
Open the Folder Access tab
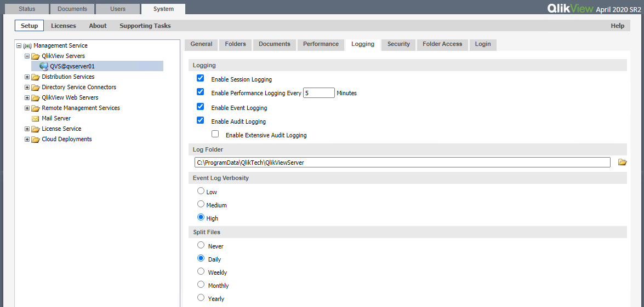[442, 44]
